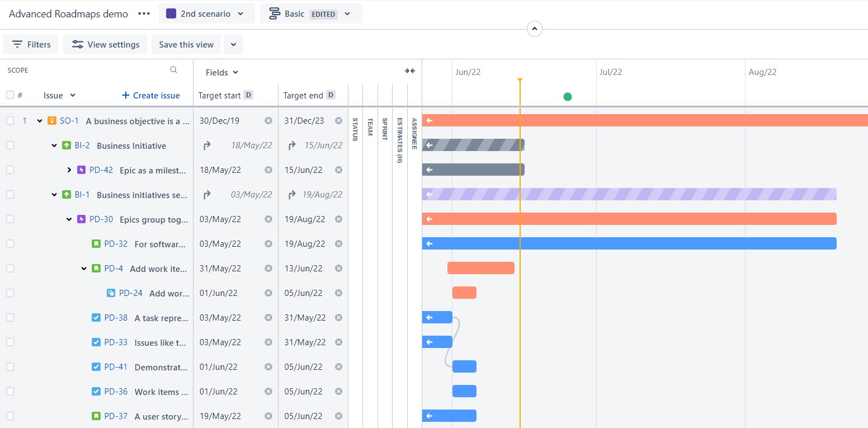Collapse the fields columns with the arrows icon
The height and width of the screenshot is (428, 868).
pyautogui.click(x=410, y=71)
